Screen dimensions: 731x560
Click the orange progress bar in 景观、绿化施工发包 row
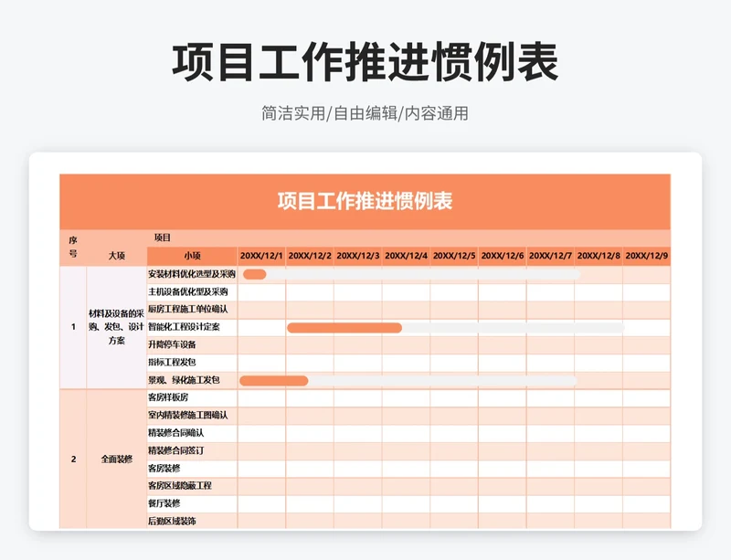(x=273, y=381)
